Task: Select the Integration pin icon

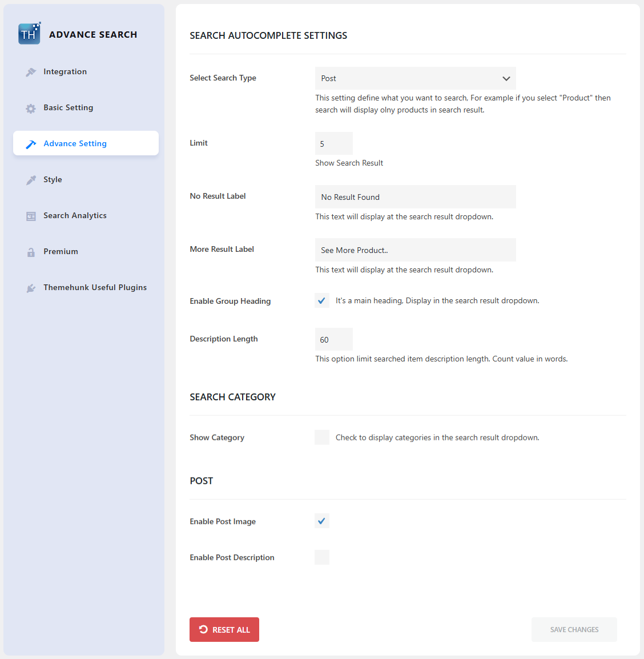Action: point(31,72)
